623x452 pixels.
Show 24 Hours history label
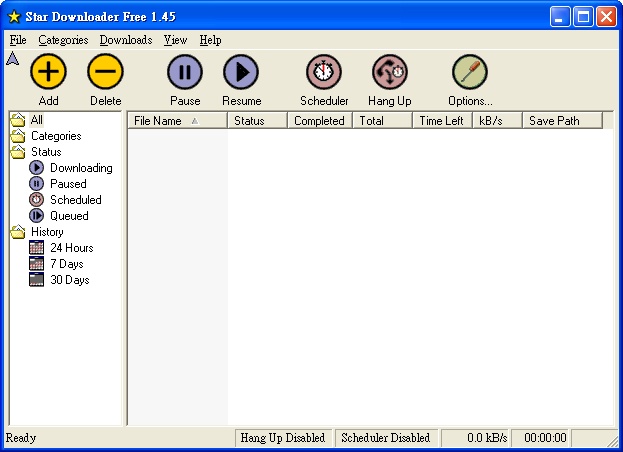point(72,247)
